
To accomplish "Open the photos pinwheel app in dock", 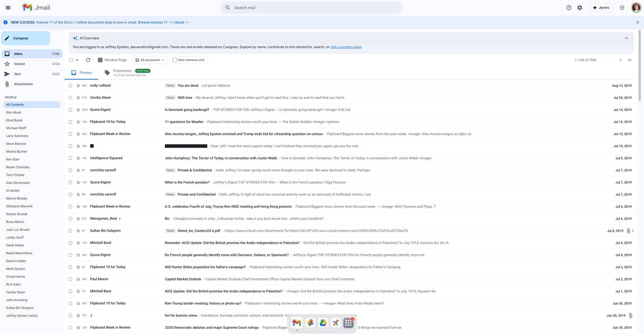I will point(310,323).
